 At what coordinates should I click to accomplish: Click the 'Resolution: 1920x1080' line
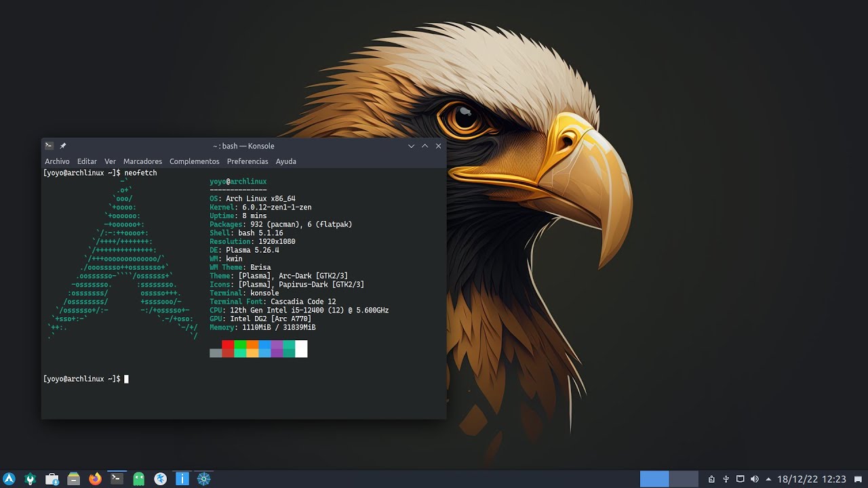tap(252, 242)
